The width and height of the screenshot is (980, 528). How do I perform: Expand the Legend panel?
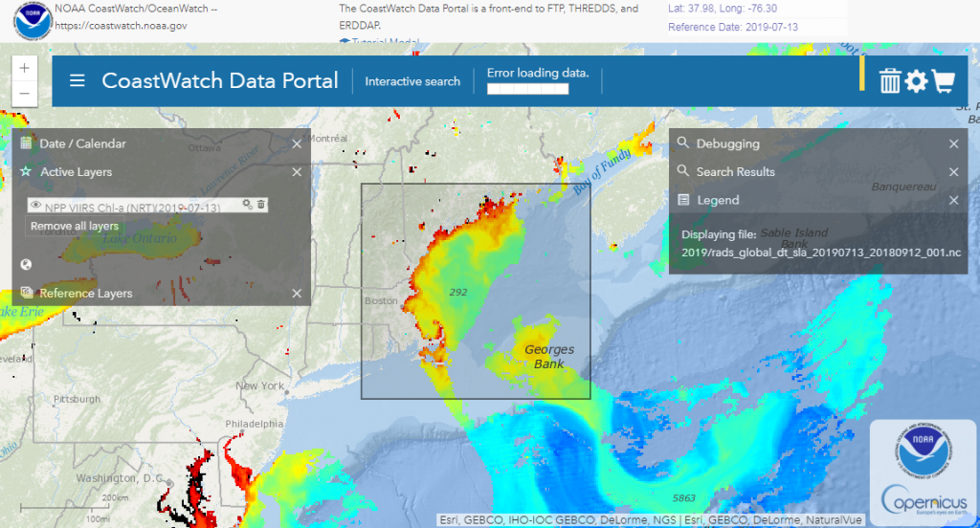(x=718, y=200)
